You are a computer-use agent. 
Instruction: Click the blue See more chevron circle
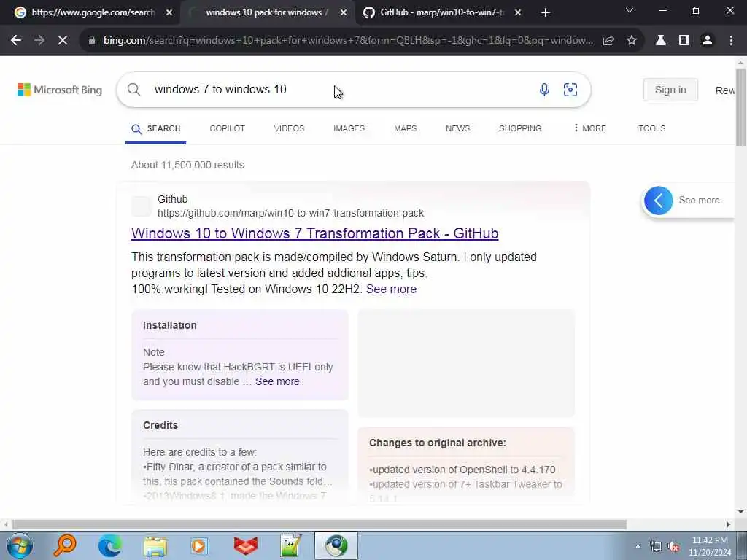[x=659, y=201]
